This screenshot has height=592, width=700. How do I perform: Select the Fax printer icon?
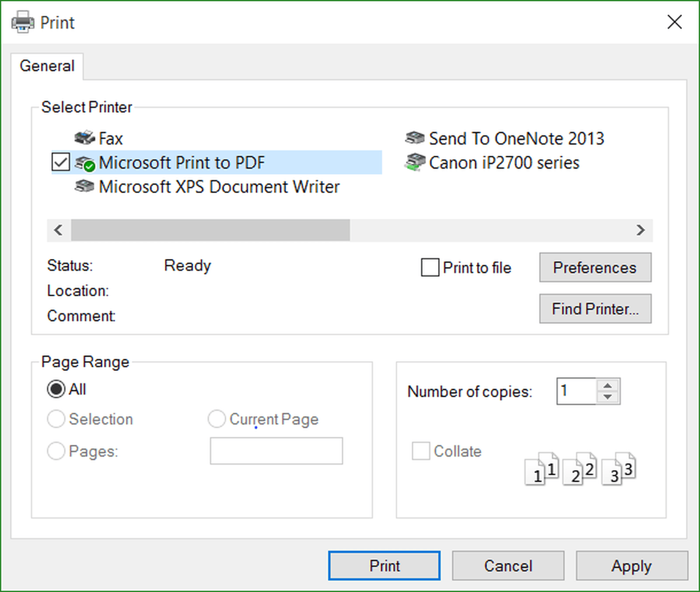(85, 138)
